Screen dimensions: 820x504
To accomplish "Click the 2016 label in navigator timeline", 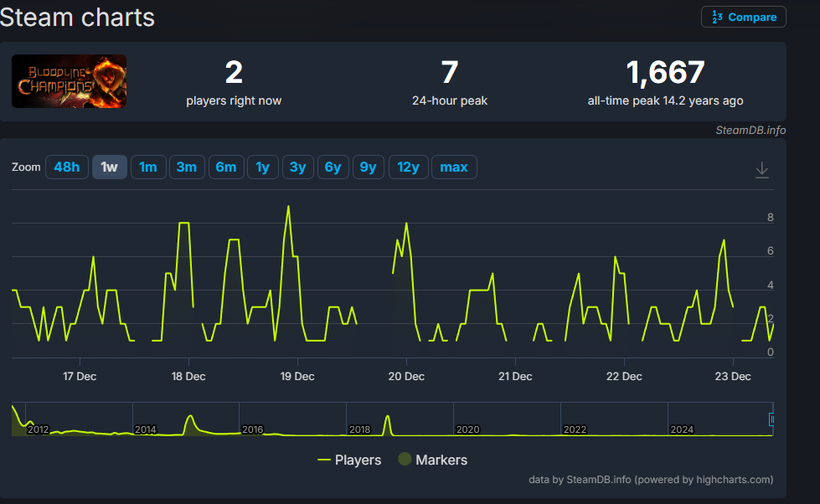I will 253,429.
